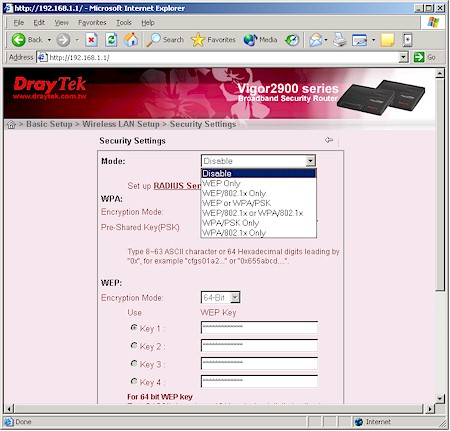Click the IE icon in the title bar
This screenshot has width=450, height=431.
point(8,8)
